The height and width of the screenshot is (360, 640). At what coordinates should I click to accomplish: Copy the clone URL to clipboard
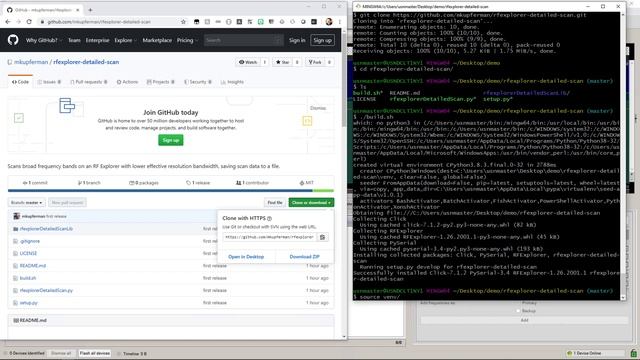(322, 237)
